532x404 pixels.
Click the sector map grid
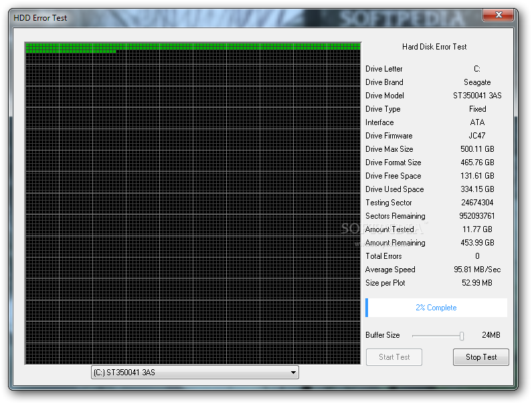[193, 203]
